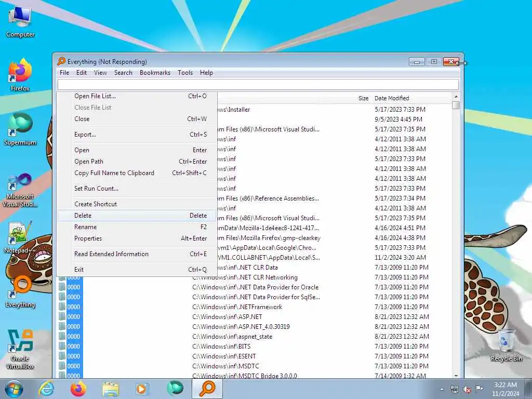Select Export... menu entry
Viewport: 532px width, 399px height.
coord(137,135)
